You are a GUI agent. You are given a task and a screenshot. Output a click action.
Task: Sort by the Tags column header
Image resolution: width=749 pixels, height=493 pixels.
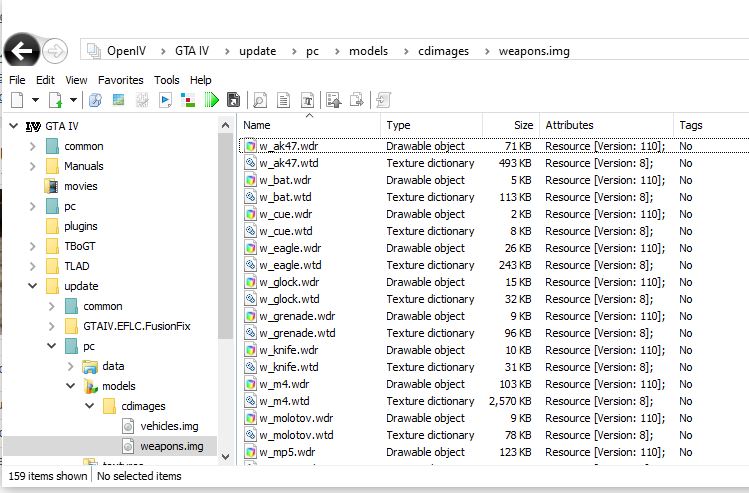coord(711,125)
